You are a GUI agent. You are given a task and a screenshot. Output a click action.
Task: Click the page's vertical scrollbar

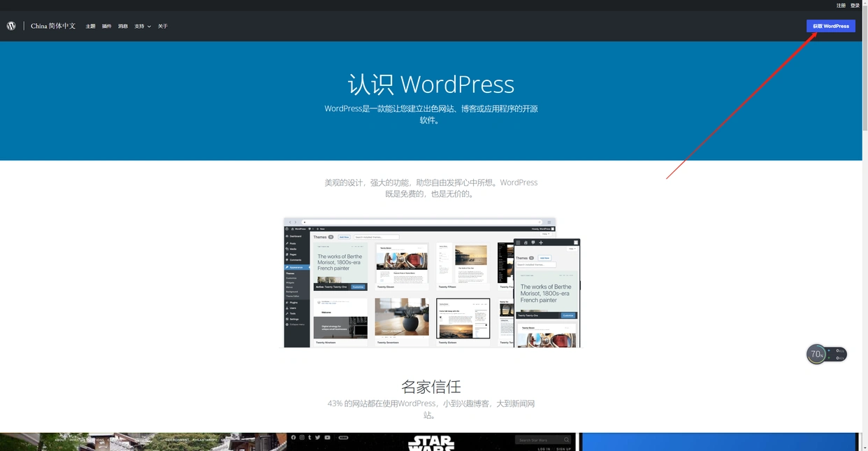coord(865,210)
